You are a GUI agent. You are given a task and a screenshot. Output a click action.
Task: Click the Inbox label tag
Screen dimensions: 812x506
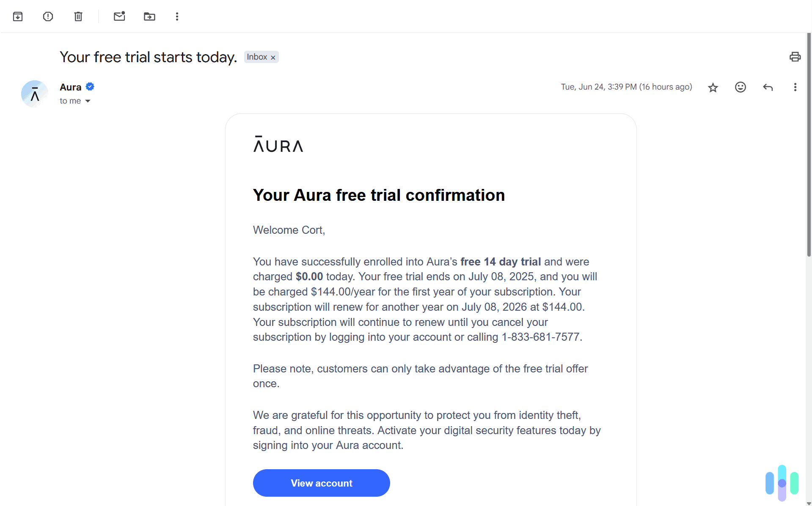[257, 57]
